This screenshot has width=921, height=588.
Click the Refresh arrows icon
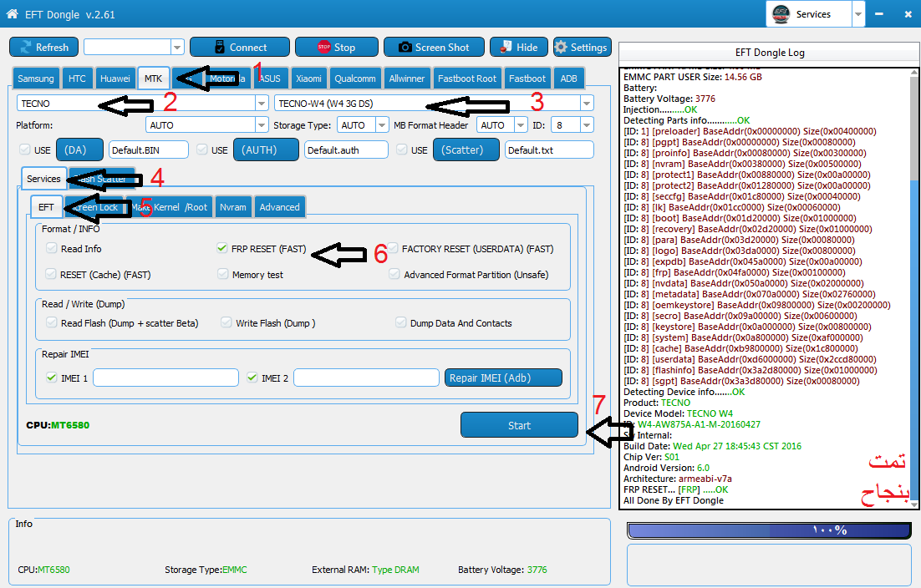pos(26,48)
